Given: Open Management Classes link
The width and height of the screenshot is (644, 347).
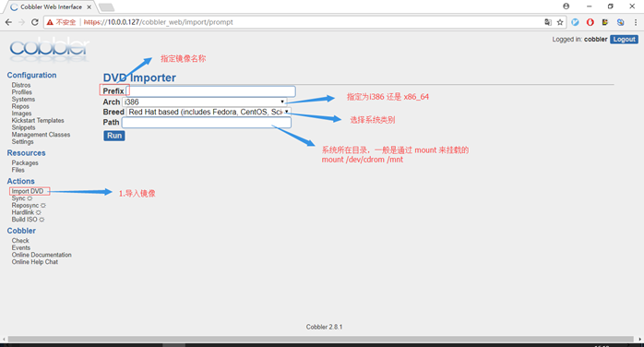Looking at the screenshot, I should (41, 135).
